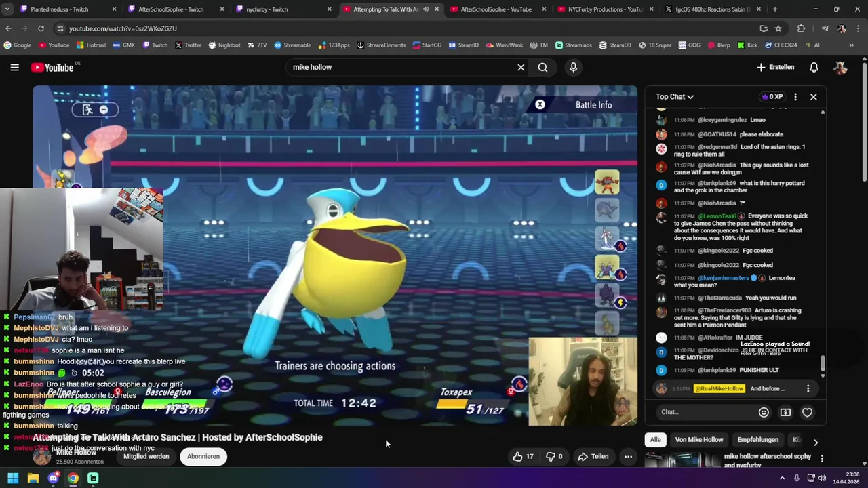The height and width of the screenshot is (488, 868).
Task: Share the video with Teilen
Action: [593, 456]
